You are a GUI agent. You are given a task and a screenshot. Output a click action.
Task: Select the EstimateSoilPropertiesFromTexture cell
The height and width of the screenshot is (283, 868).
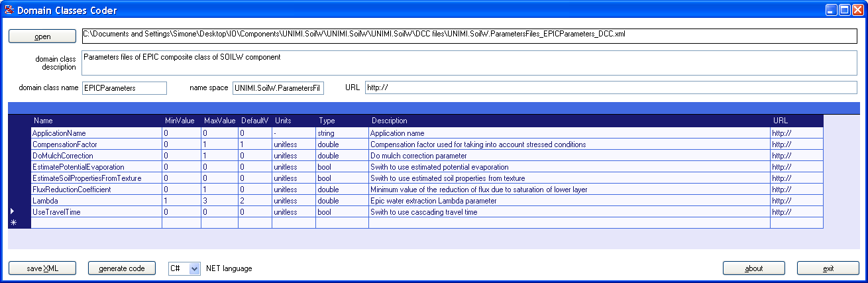pyautogui.click(x=97, y=178)
